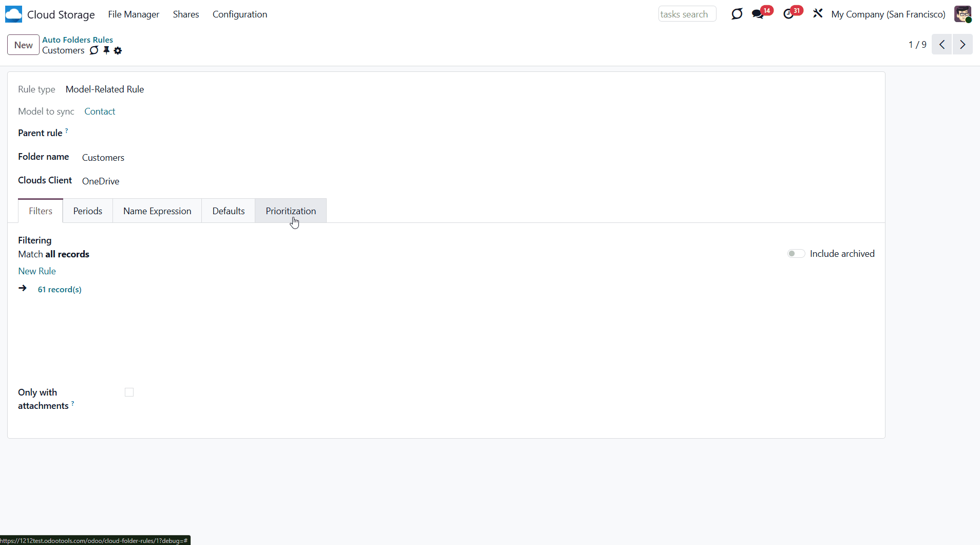Check the Only with attachments checkbox
This screenshot has width=980, height=545.
tap(129, 392)
